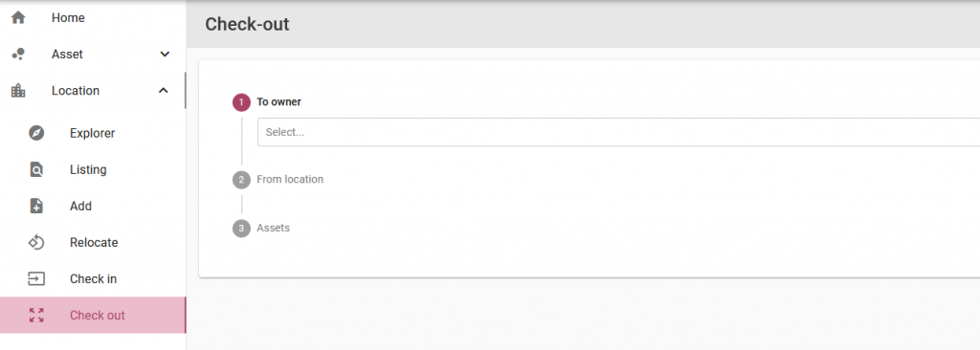The width and height of the screenshot is (980, 350).
Task: Click the Asset dots icon
Action: pyautogui.click(x=18, y=55)
